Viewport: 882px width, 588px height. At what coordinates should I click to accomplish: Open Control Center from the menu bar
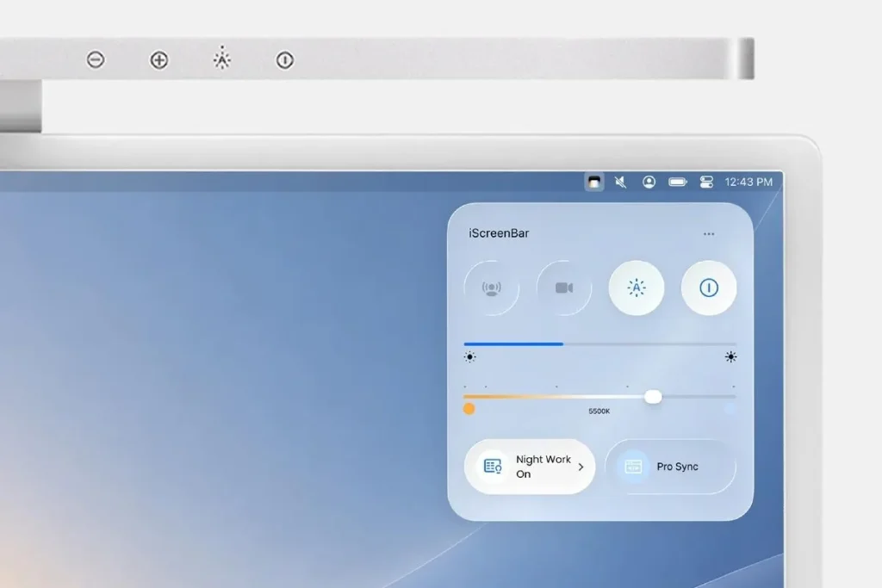(706, 182)
